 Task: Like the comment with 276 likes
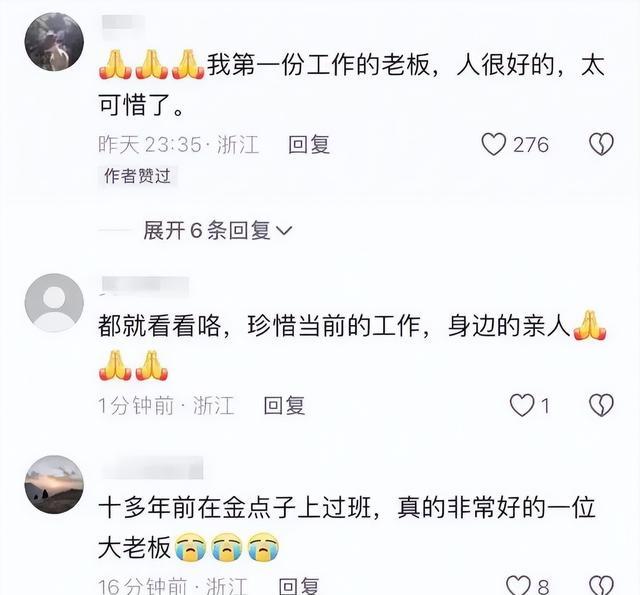coord(494,144)
